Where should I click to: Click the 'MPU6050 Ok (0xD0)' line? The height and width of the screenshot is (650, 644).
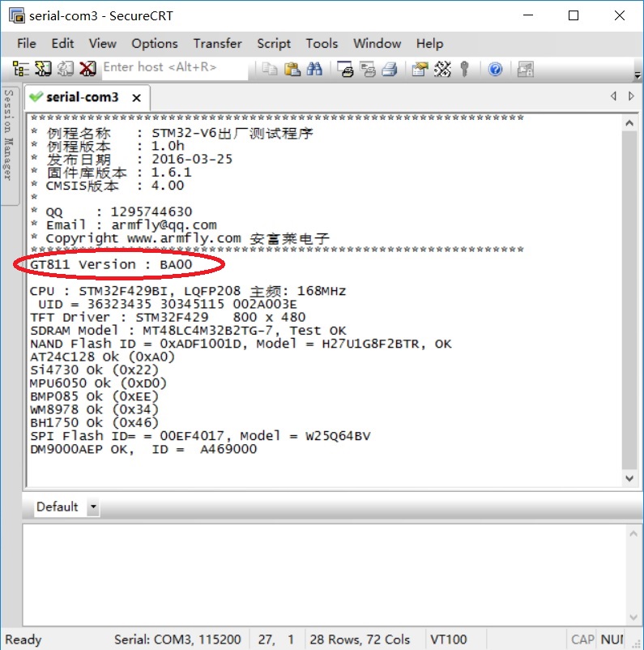click(x=98, y=383)
